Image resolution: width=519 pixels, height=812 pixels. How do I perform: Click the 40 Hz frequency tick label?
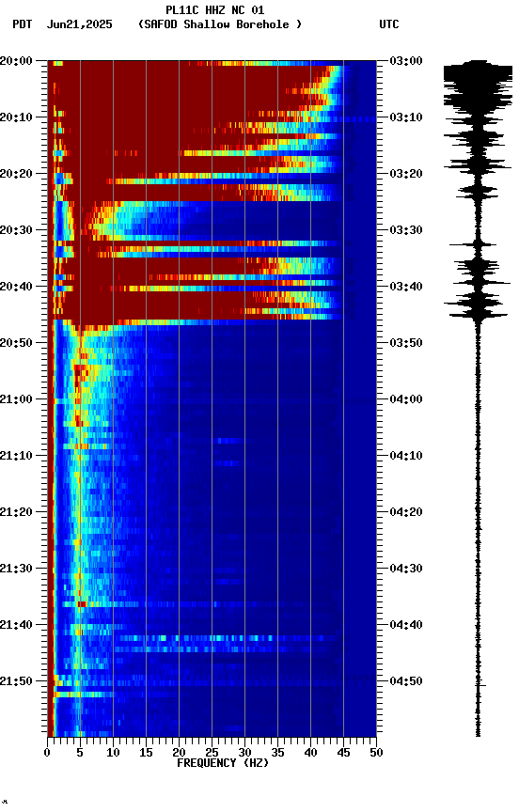[x=310, y=753]
